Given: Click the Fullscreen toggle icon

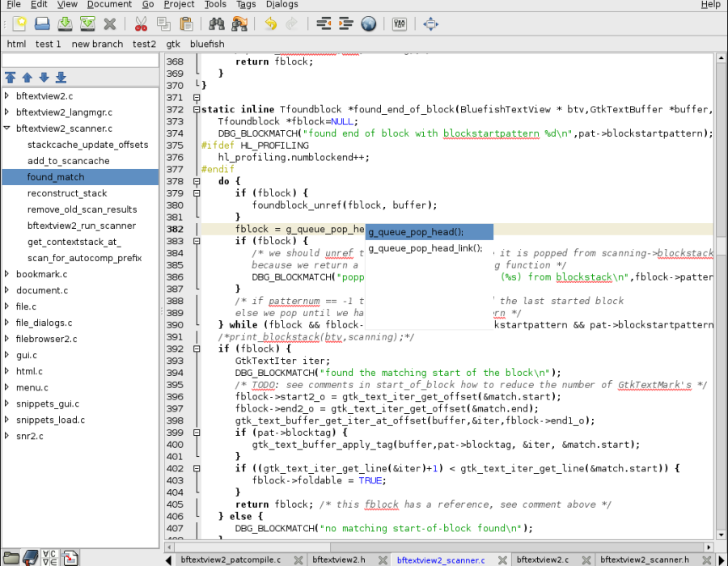Looking at the screenshot, I should (430, 23).
